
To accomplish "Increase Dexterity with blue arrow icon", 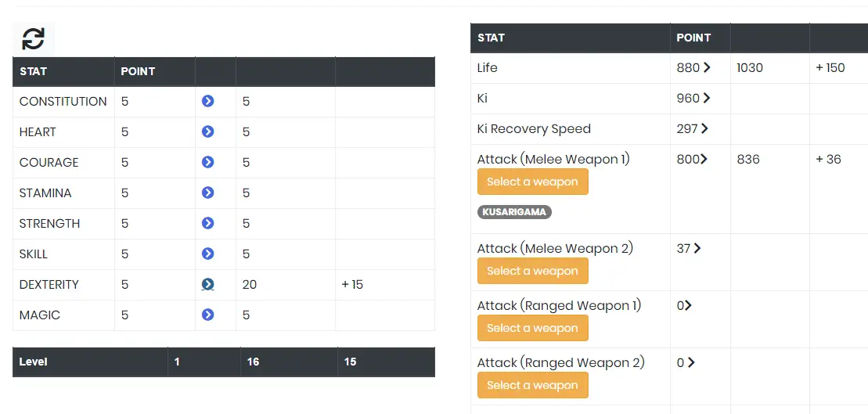I will tap(207, 285).
